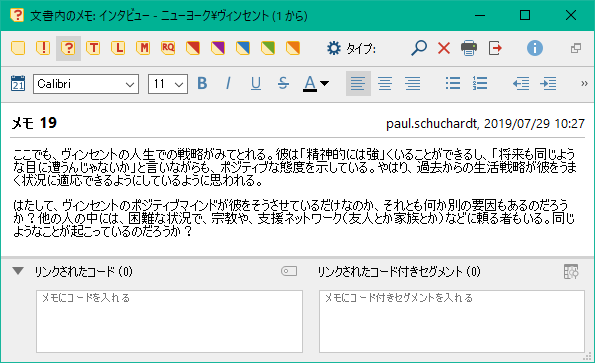
Task: Insert a numbered list
Action: point(480,83)
